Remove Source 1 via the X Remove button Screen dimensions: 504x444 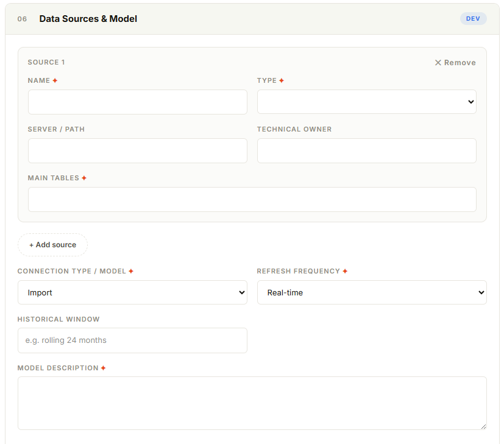[x=455, y=63]
